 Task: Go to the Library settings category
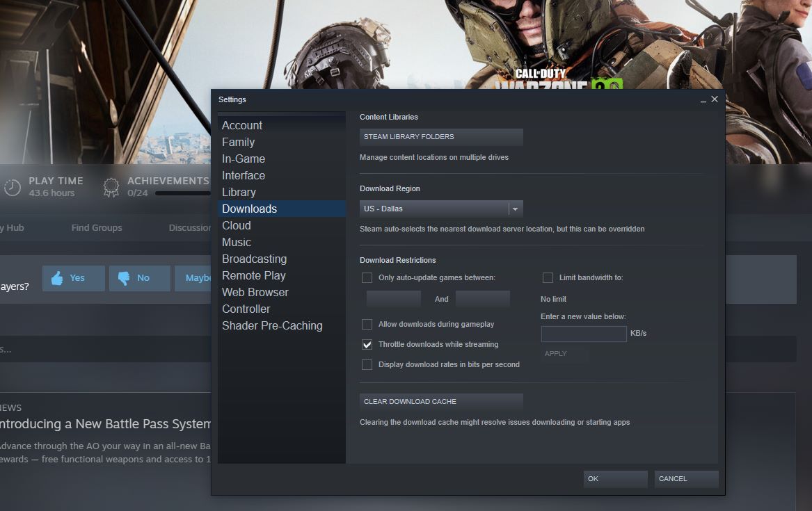[x=282, y=192]
